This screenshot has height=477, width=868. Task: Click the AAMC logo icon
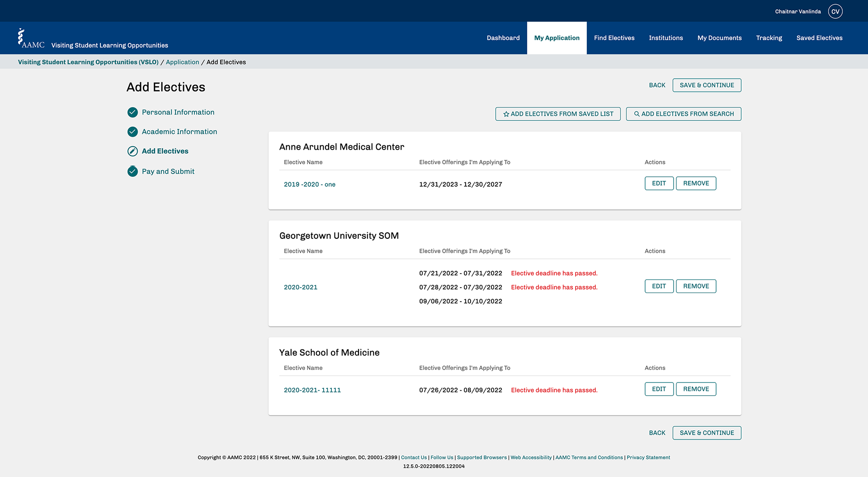click(31, 38)
